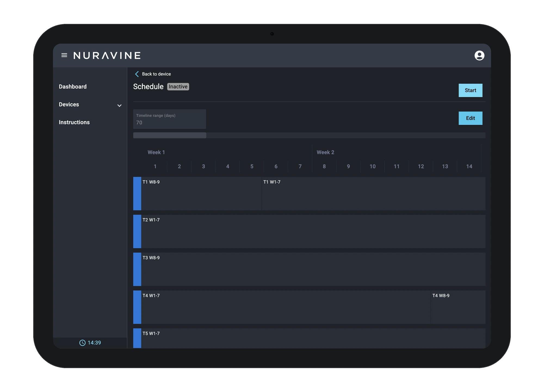Click day 14 in the timeline header
This screenshot has height=392, width=544.
pos(469,167)
